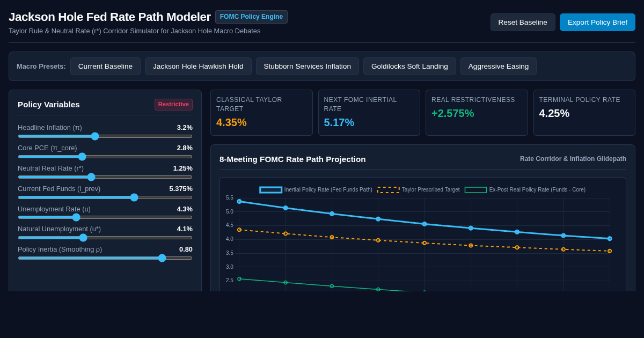644x338 pixels.
Task: Activate the Aggressive Easing preset
Action: pyautogui.click(x=499, y=67)
